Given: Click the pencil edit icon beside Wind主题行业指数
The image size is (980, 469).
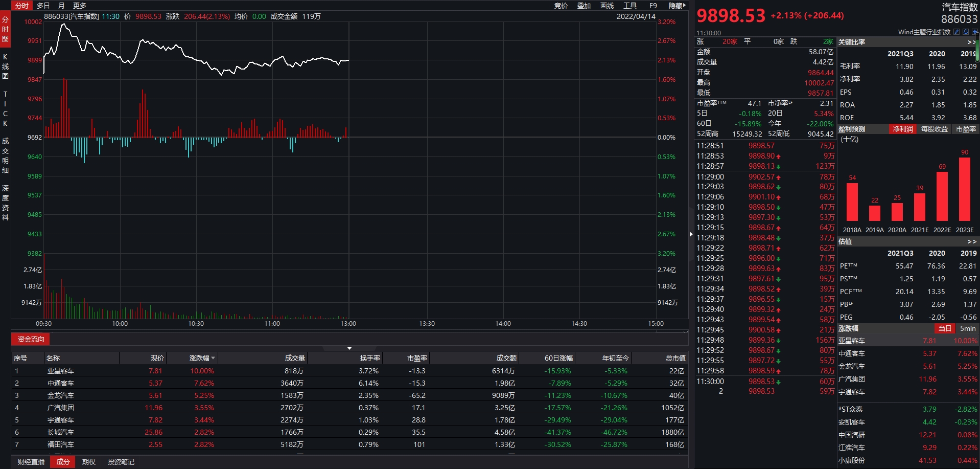Looking at the screenshot, I should click(x=956, y=32).
